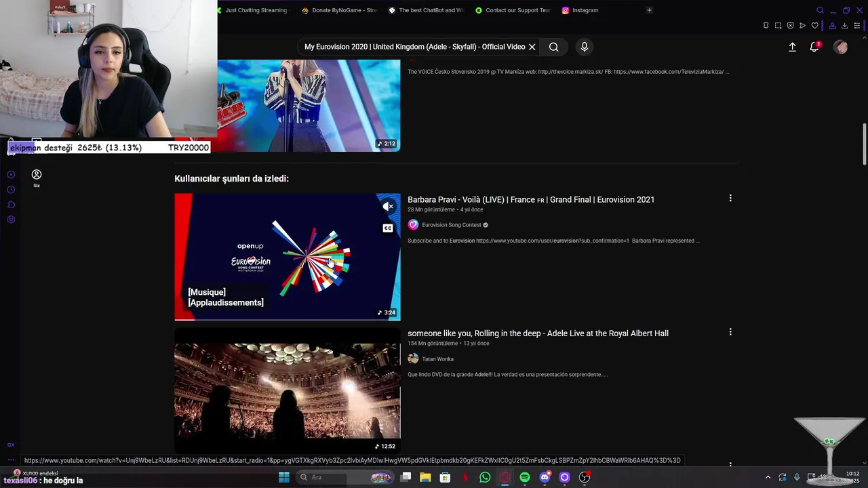This screenshot has height=488, width=868.
Task: Click the YouTube search magnifier button
Action: click(x=554, y=47)
